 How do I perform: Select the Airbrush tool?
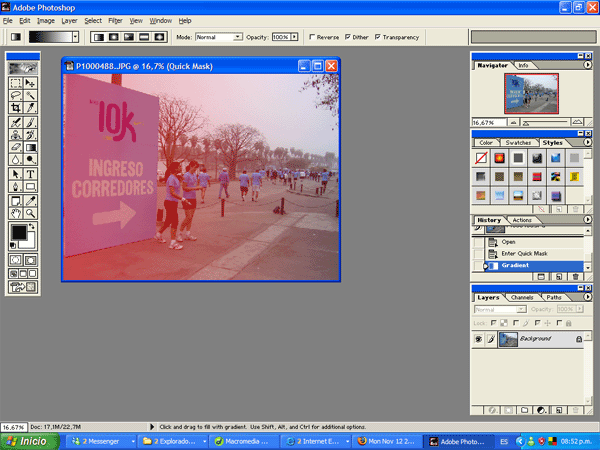pos(16,122)
